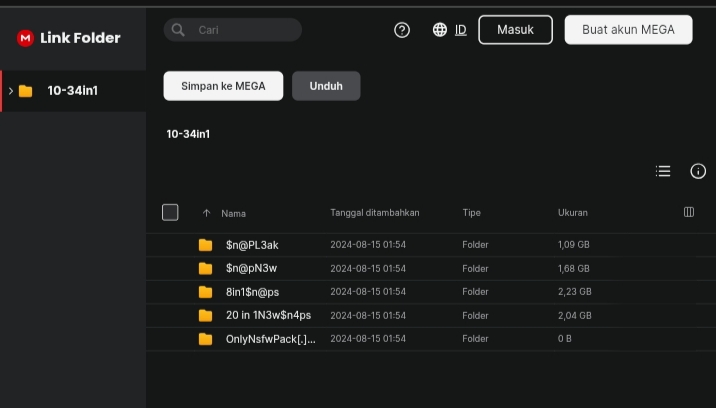The image size is (716, 408).
Task: Click the 0 B size cell
Action: [x=564, y=339]
